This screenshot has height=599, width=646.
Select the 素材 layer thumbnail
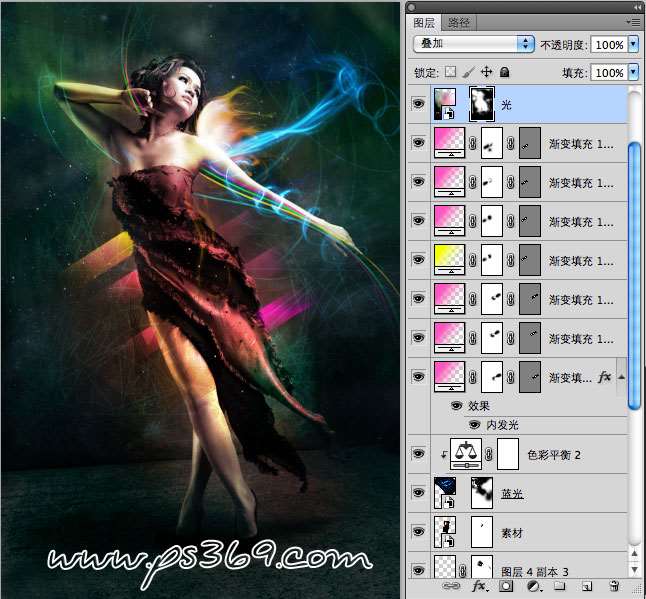pyautogui.click(x=445, y=532)
